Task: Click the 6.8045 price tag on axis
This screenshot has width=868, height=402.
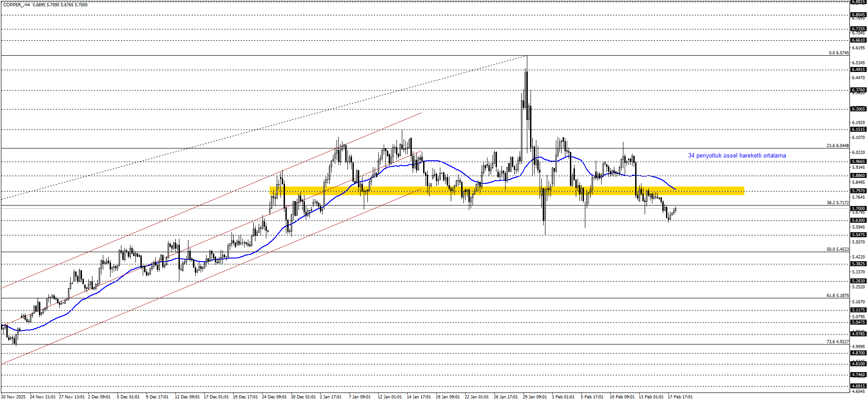Action: tap(858, 15)
